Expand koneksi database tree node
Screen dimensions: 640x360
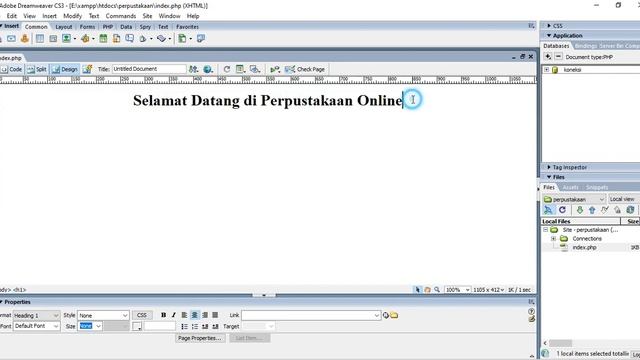[x=547, y=70]
